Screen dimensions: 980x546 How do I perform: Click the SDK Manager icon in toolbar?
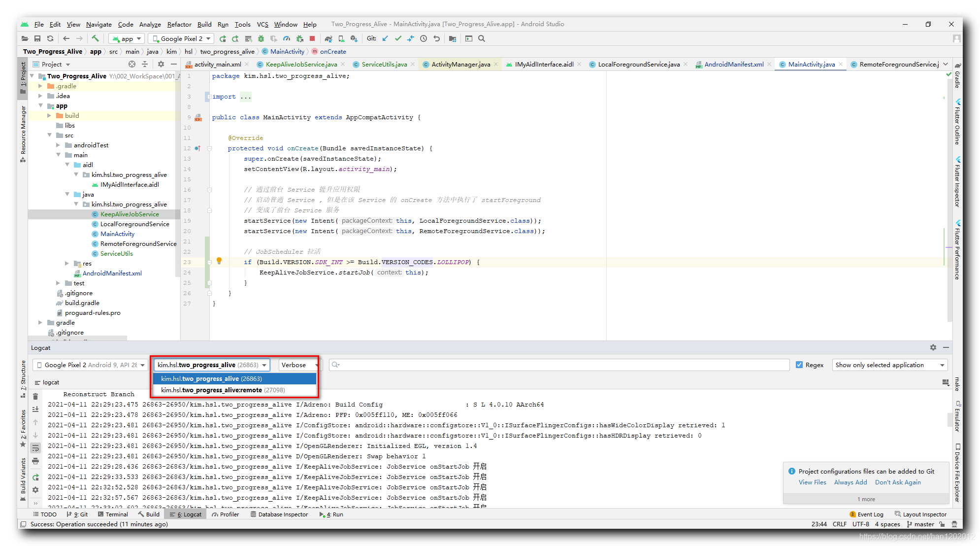click(x=354, y=38)
